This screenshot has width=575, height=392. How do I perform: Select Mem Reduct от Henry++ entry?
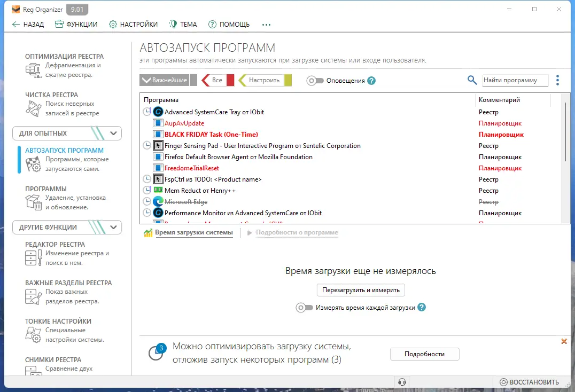(200, 191)
